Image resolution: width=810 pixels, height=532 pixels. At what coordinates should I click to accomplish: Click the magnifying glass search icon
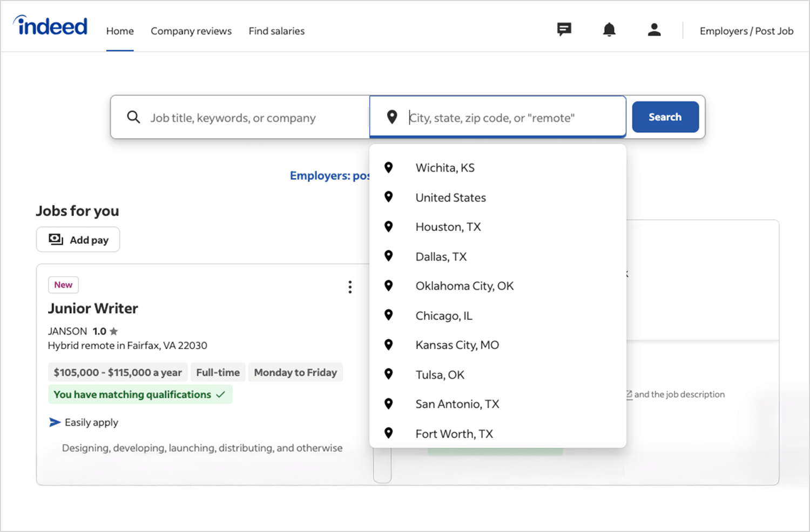pyautogui.click(x=133, y=117)
